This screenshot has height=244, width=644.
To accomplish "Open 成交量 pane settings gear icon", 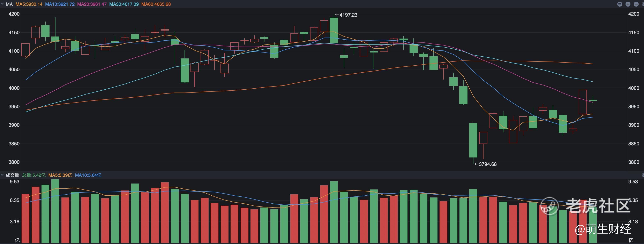I will coord(643,175).
